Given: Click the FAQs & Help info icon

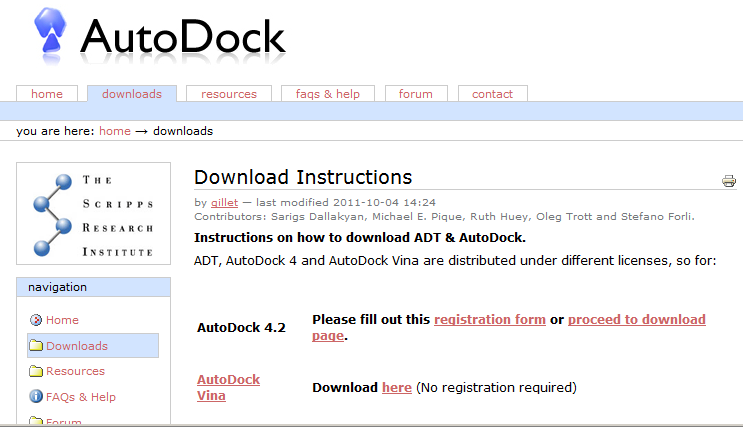Looking at the screenshot, I should tap(36, 397).
